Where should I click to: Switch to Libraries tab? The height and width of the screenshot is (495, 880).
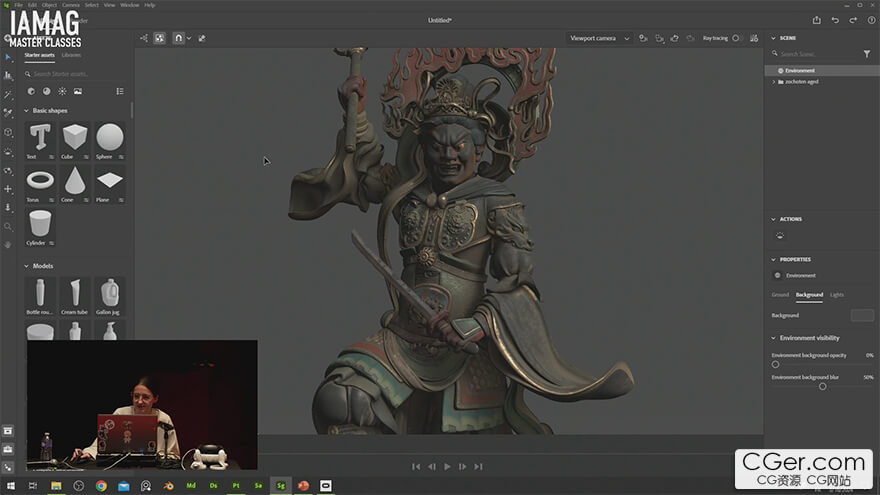pos(71,55)
